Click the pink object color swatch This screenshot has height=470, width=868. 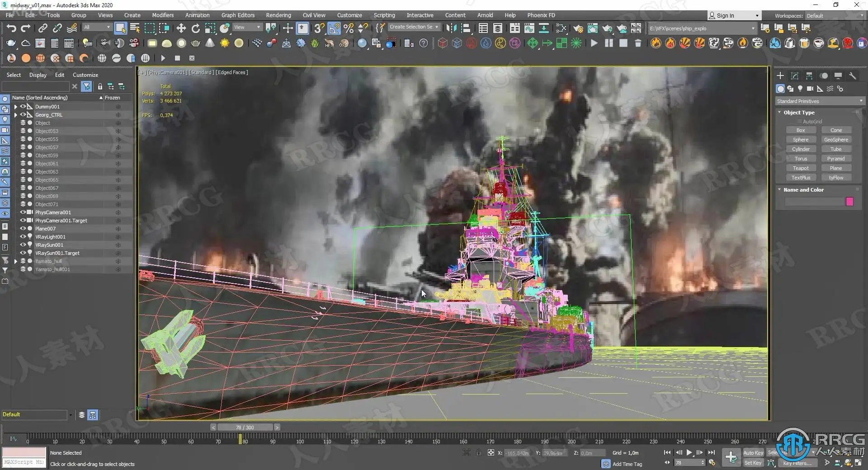[849, 202]
